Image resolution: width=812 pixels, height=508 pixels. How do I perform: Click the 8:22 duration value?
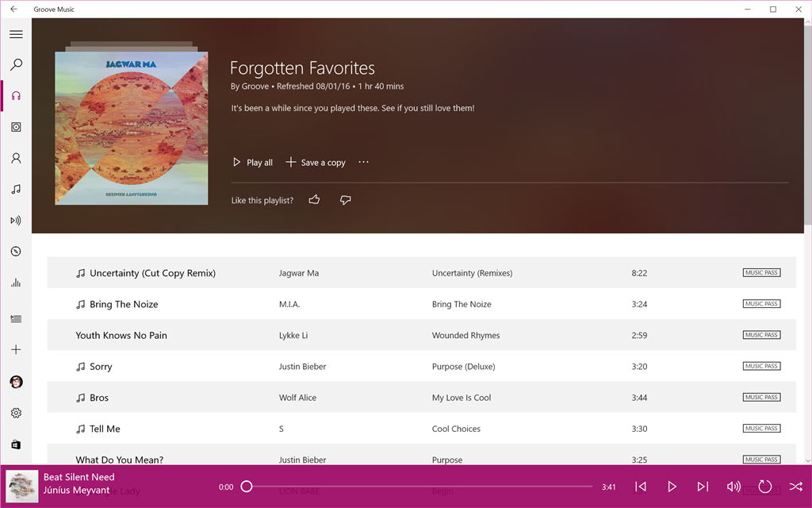pyautogui.click(x=639, y=273)
